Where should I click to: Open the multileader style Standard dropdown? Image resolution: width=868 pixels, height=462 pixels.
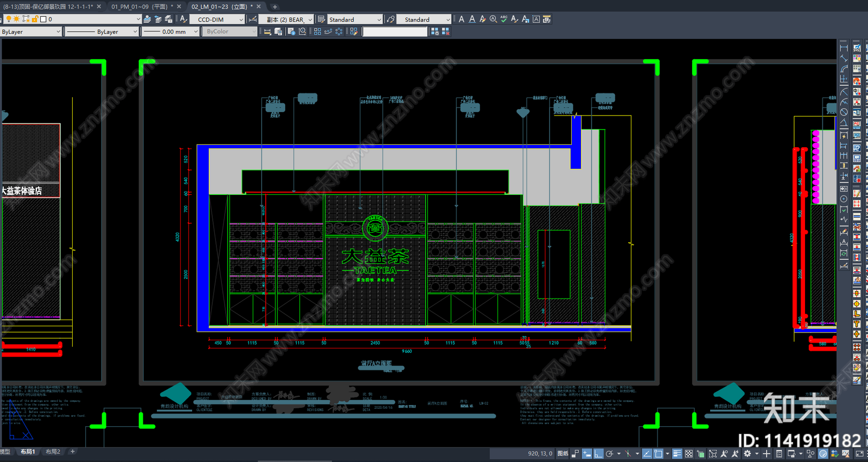pyautogui.click(x=448, y=19)
